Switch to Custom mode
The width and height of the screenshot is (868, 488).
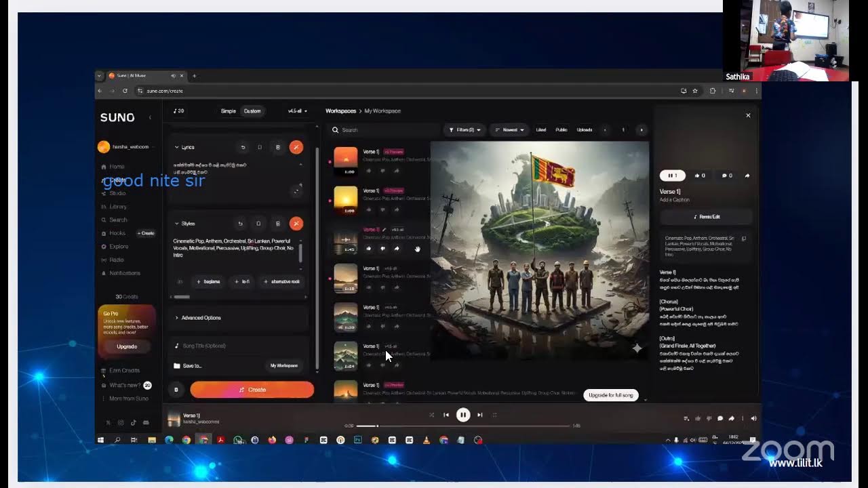coord(252,111)
